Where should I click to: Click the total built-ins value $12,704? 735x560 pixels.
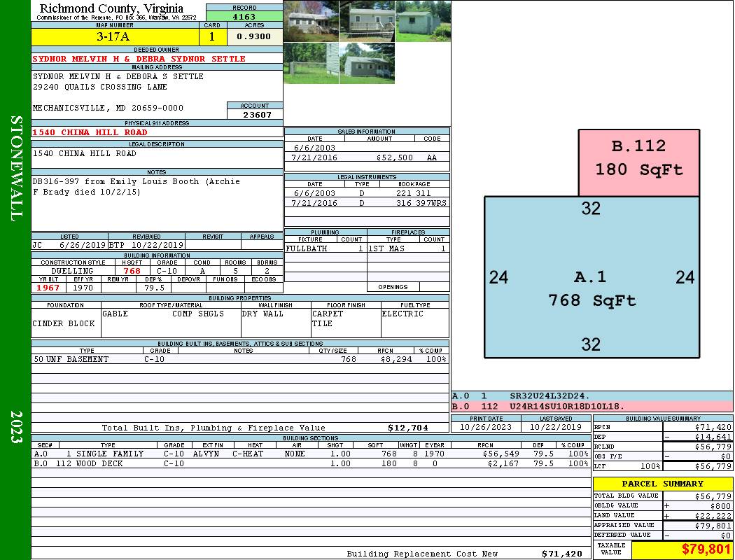click(x=408, y=428)
